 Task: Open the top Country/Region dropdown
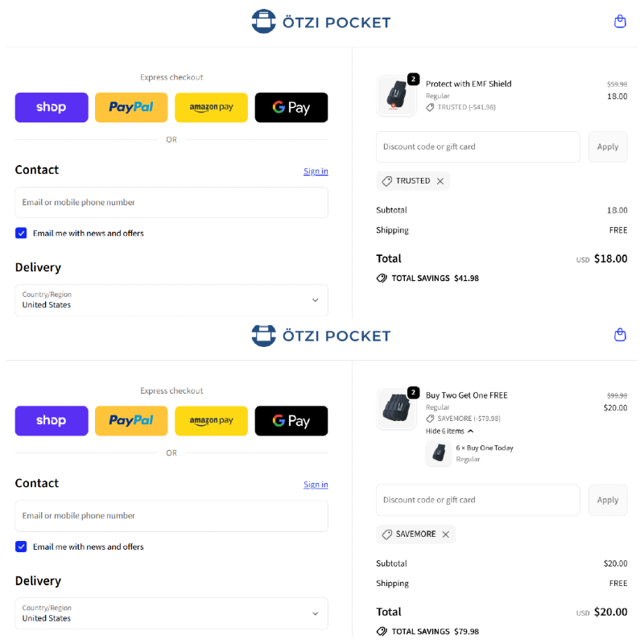point(171,300)
